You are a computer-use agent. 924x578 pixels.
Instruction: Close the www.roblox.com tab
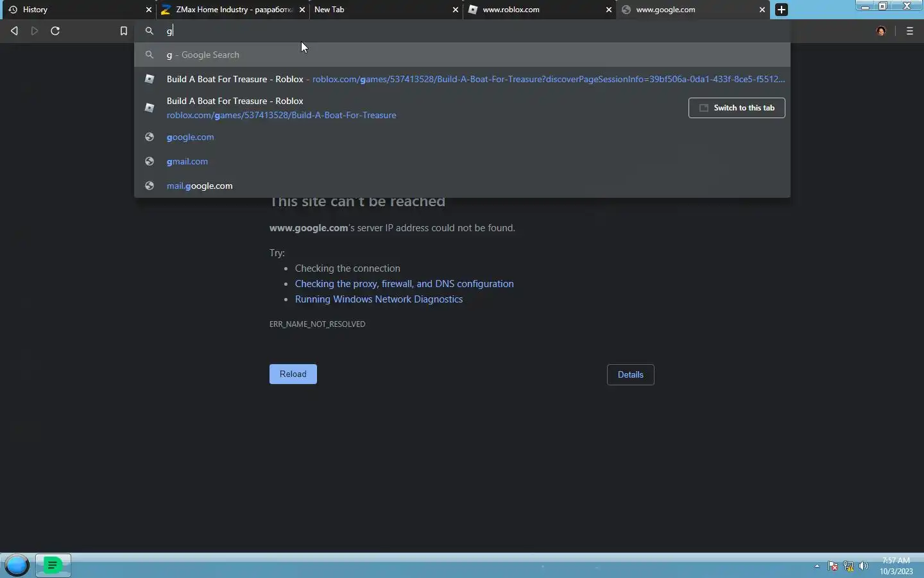[x=609, y=10]
